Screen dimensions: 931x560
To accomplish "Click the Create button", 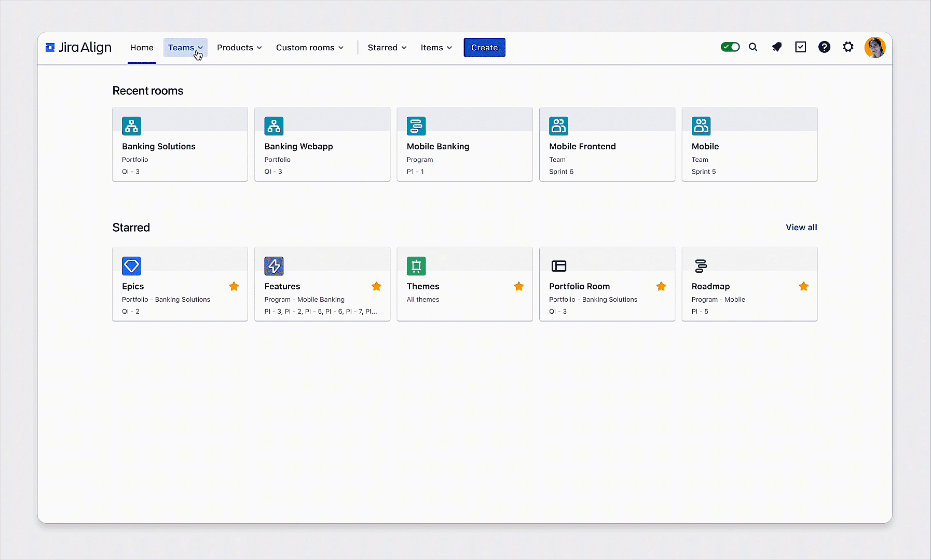I will point(484,47).
